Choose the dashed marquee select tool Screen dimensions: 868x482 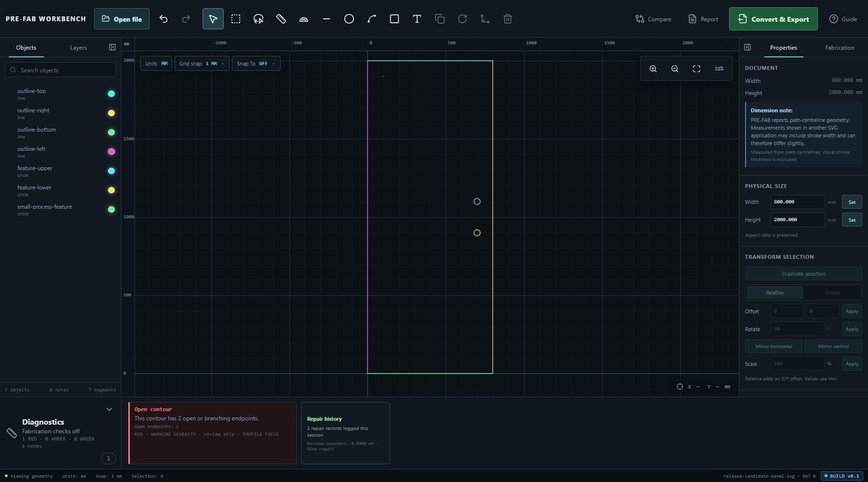pyautogui.click(x=236, y=19)
